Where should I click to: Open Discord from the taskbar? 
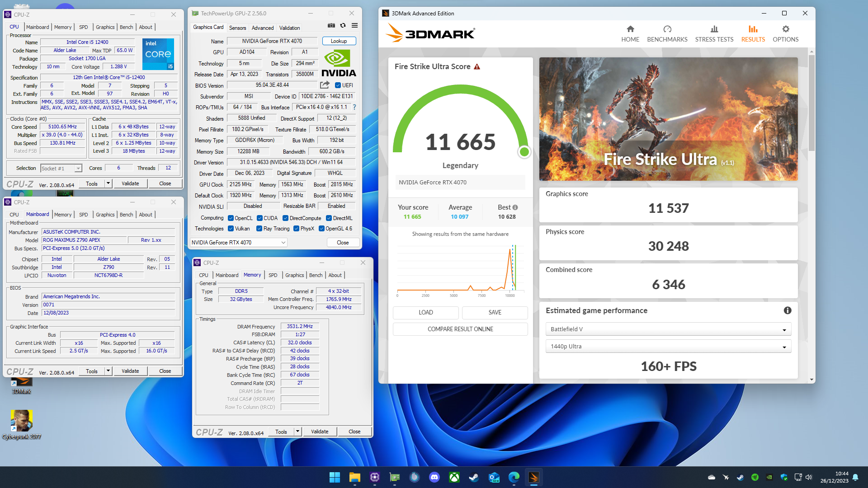click(434, 477)
